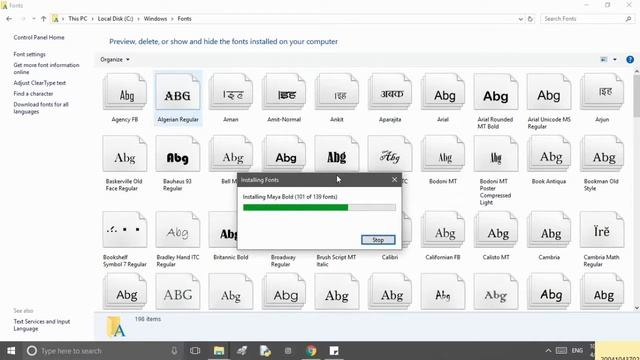Click the taskbar search box
This screenshot has width=640, height=360.
[x=102, y=351]
